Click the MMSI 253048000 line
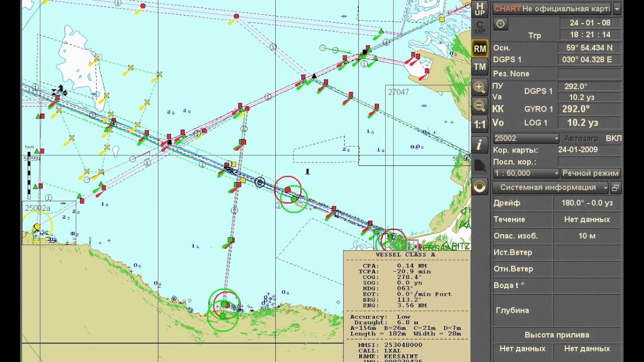 [390, 345]
